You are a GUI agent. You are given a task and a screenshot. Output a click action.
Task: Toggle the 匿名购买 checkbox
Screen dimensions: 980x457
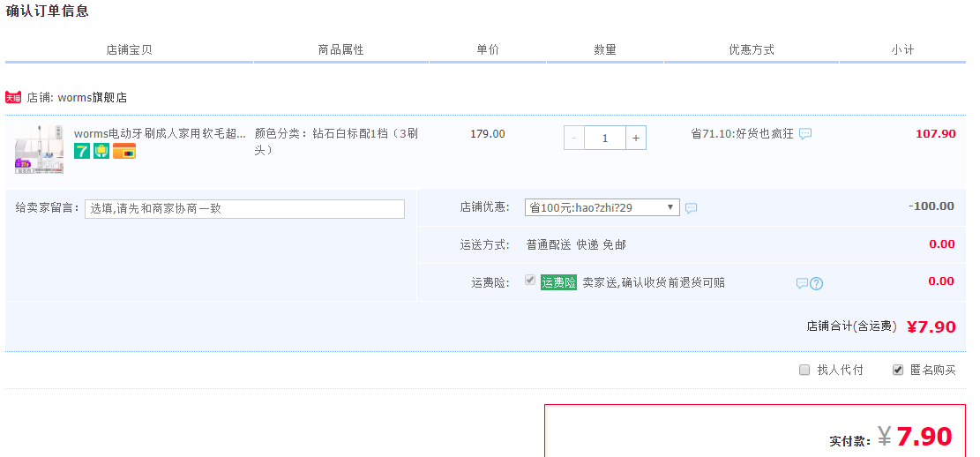point(897,370)
